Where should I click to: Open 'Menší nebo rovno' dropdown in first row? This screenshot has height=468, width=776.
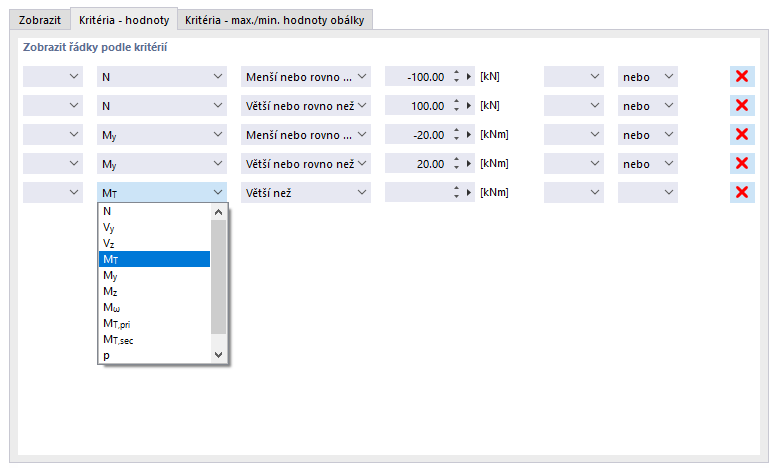coord(306,77)
